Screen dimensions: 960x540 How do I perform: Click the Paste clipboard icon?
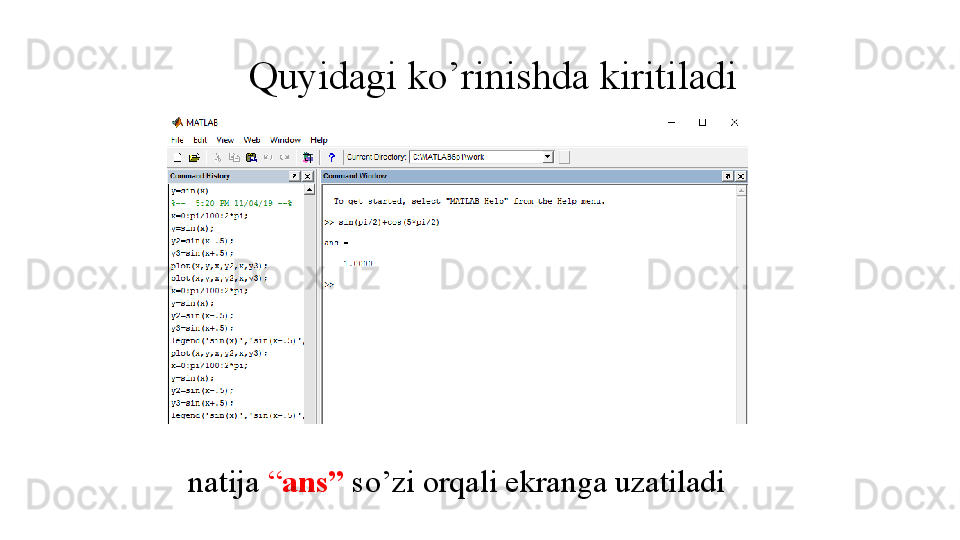tap(251, 157)
